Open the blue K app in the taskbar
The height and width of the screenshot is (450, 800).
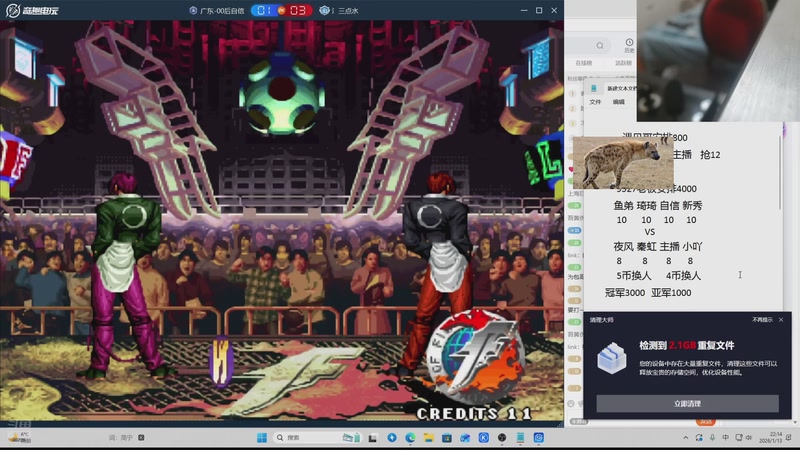tap(484, 438)
